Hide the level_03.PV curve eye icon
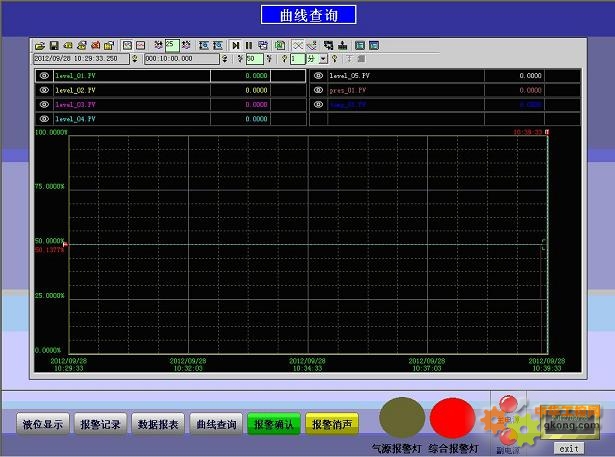Screen dimensions: 615x457 pos(44,104)
